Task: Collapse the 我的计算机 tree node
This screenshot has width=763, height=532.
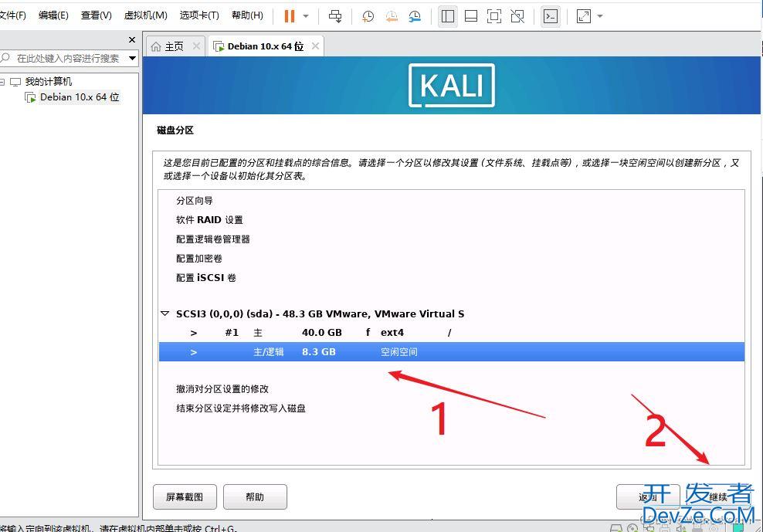Action: coord(2,82)
